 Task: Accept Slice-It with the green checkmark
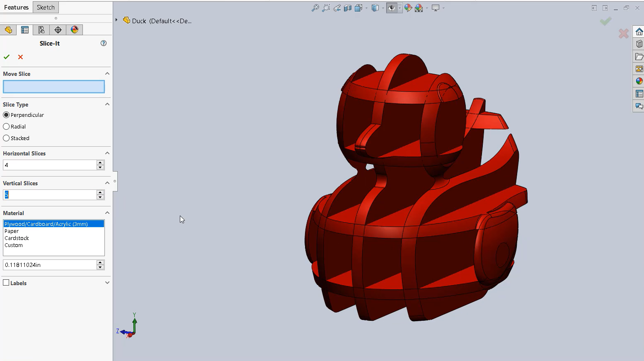pyautogui.click(x=7, y=57)
